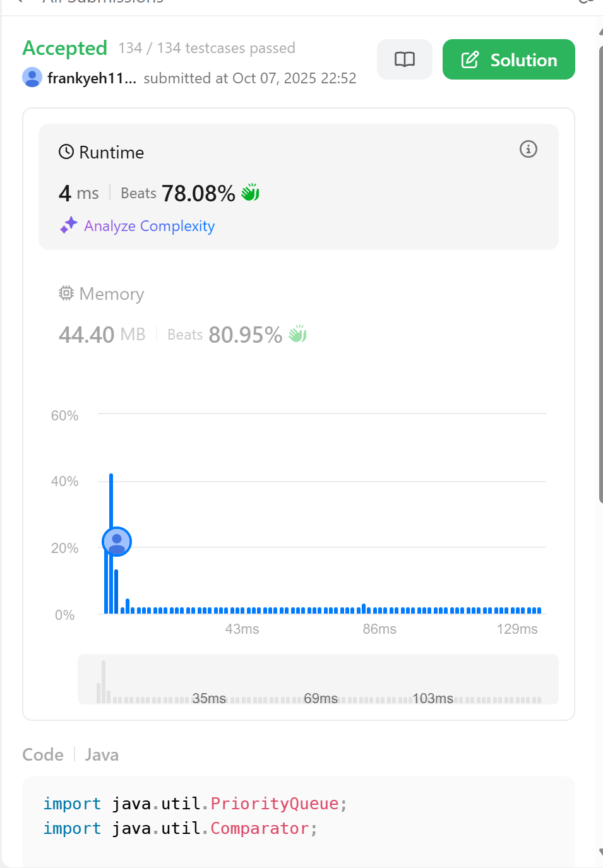Open the editorial book icon button

pyautogui.click(x=405, y=59)
